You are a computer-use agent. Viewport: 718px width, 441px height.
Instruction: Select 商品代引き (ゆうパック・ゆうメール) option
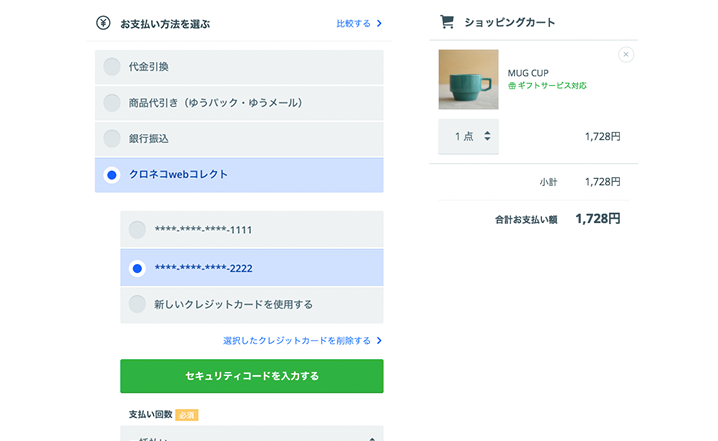coord(112,103)
